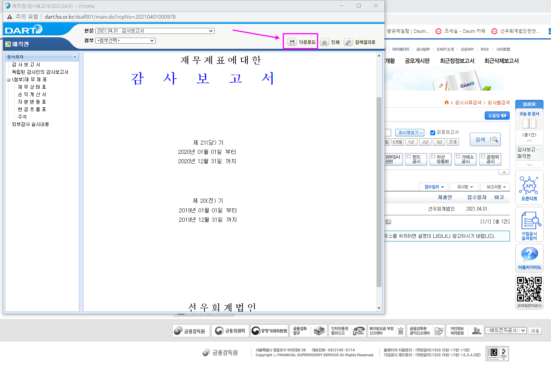The height and width of the screenshot is (392, 551).
Task: Open the 공모게시판 menu
Action: [x=417, y=61]
